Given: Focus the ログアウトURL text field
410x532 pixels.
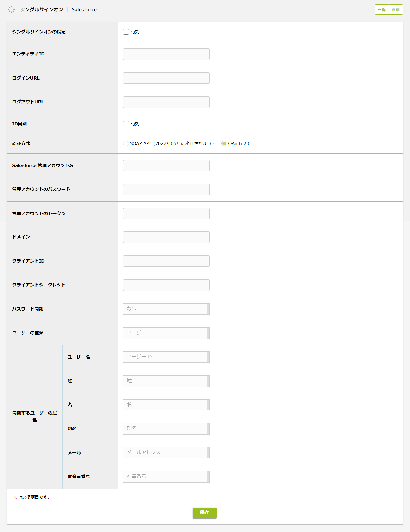Looking at the screenshot, I should 166,102.
